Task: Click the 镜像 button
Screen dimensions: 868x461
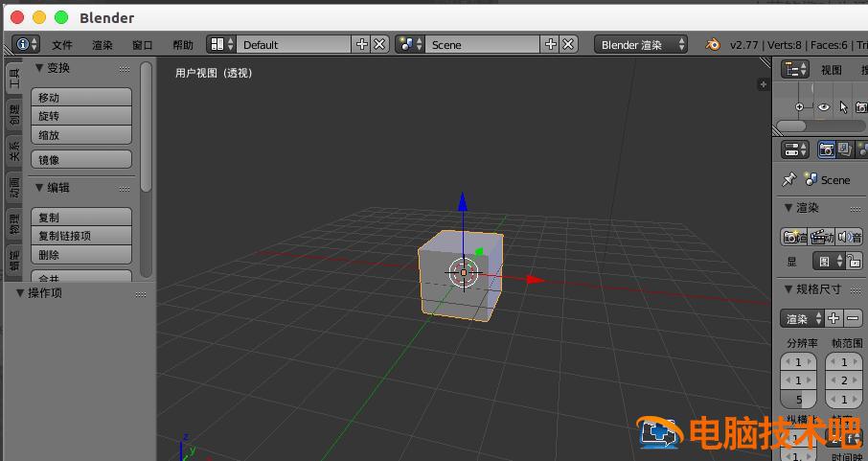Action: tap(81, 159)
